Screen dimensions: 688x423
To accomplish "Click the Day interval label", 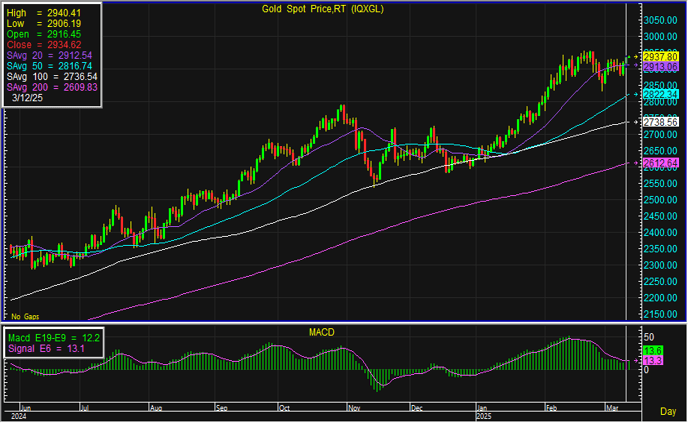I will click(667, 411).
